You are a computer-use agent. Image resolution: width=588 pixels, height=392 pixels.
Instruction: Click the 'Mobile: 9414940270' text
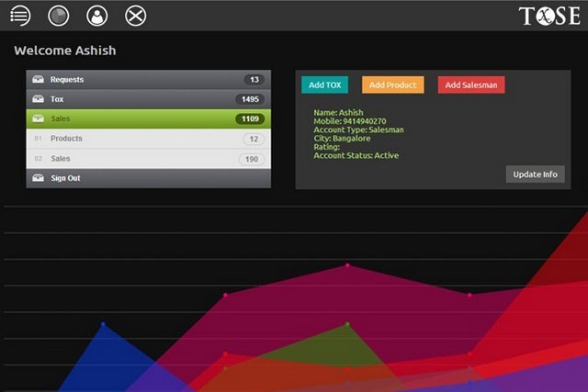[x=350, y=121]
